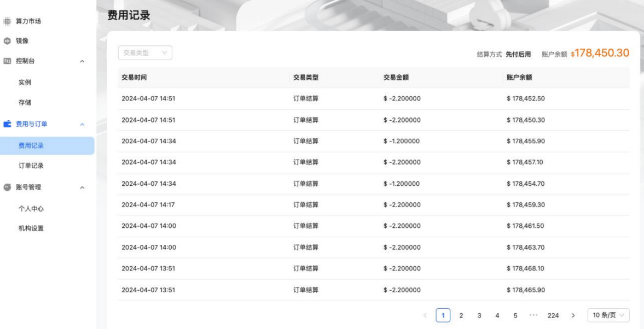
Task: Click the 账号管理 account icon
Action: [7, 187]
